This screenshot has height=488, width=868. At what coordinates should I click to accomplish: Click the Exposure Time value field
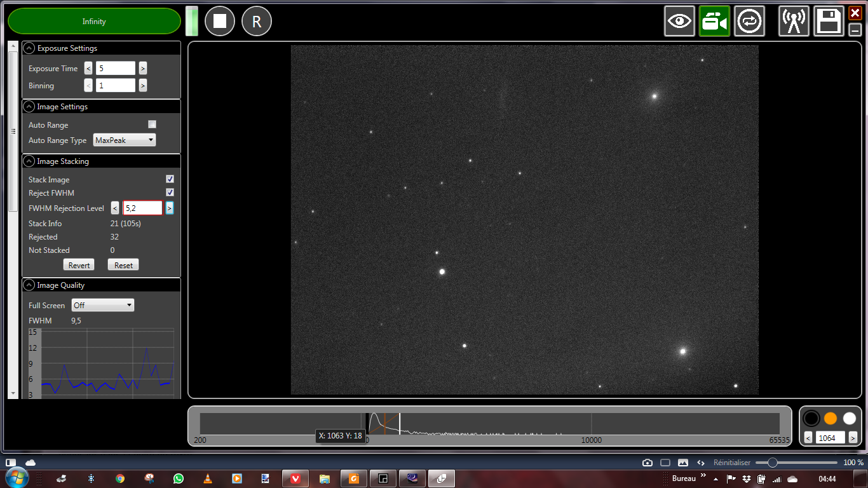tap(116, 69)
